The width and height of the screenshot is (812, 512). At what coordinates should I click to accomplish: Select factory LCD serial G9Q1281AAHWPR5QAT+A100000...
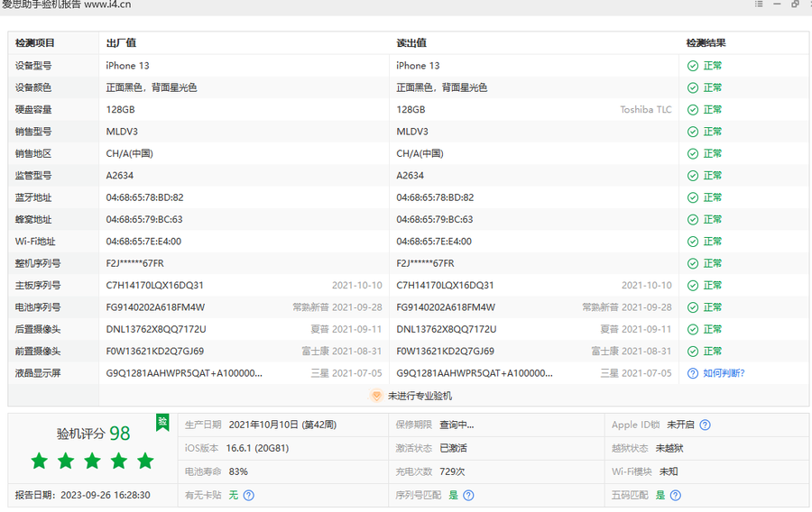click(x=184, y=373)
